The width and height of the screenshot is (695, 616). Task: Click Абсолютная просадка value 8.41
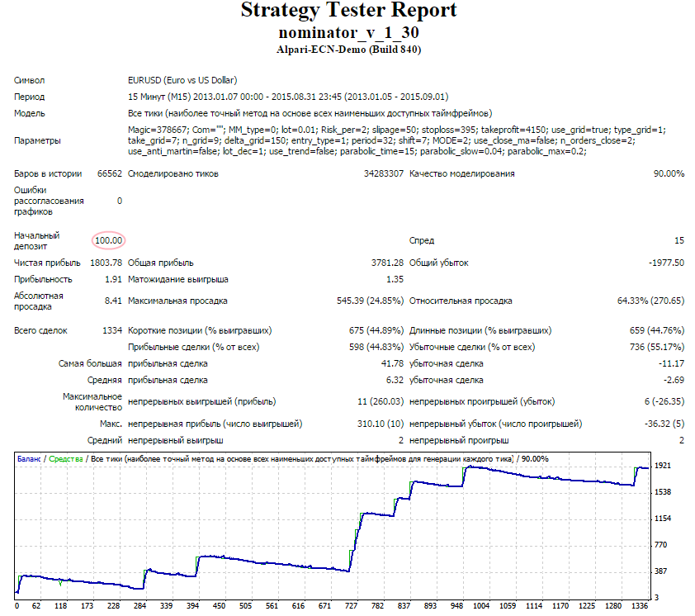coord(113,301)
